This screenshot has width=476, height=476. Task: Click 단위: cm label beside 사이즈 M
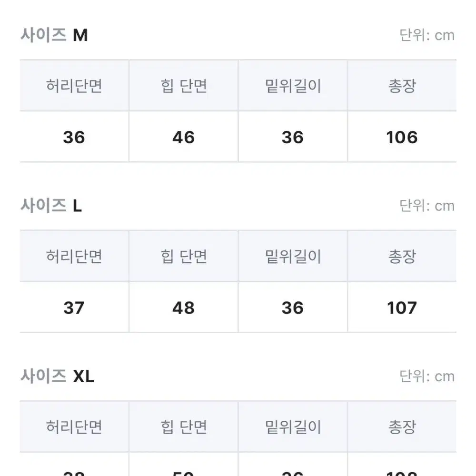427,35
